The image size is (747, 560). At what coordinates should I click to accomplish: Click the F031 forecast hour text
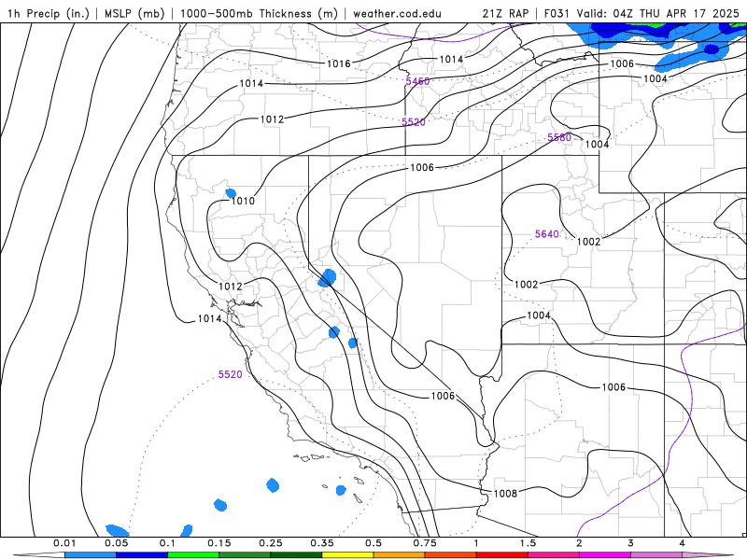point(557,13)
